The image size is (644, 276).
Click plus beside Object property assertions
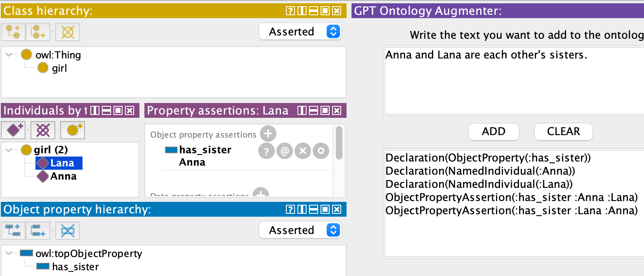click(268, 134)
